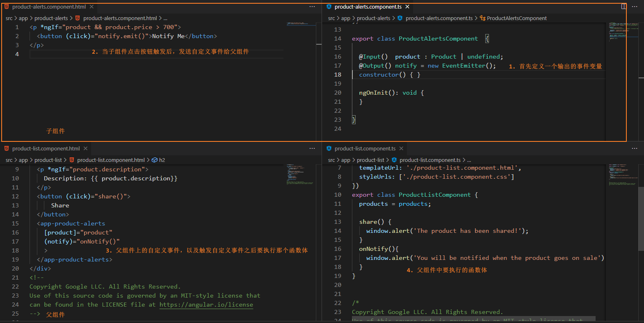Click the '(notify)="onNotify()"' line

point(82,241)
